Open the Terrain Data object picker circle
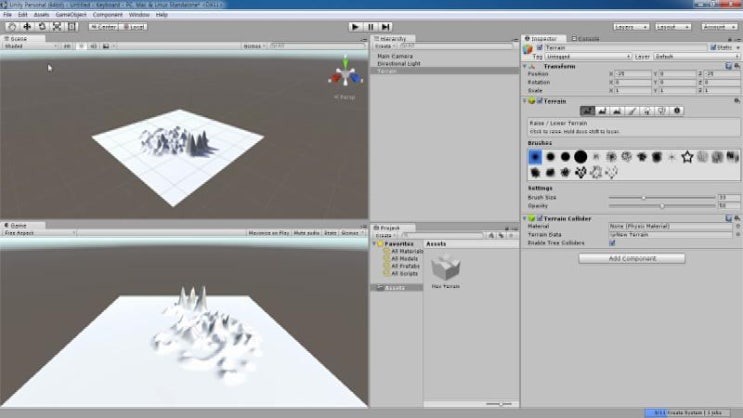This screenshot has height=418, width=743. (738, 235)
